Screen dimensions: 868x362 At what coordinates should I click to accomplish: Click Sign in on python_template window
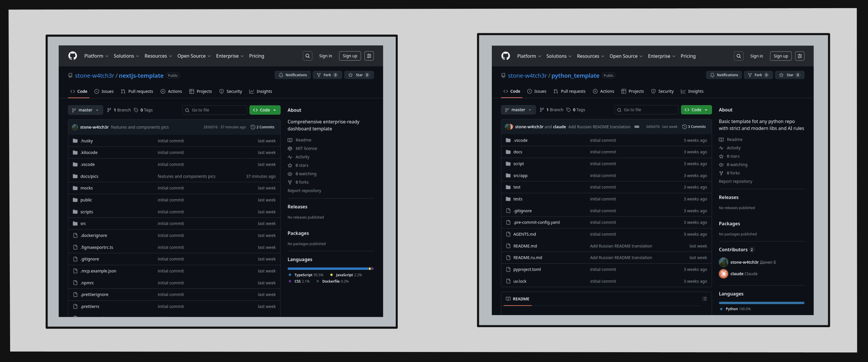pos(756,56)
